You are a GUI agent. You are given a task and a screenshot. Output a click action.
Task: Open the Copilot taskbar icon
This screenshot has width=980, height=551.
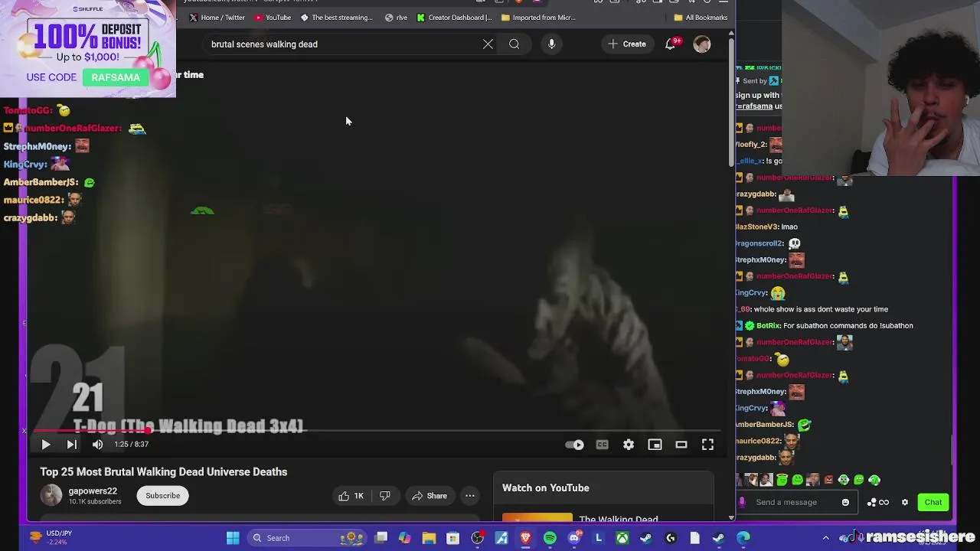[405, 538]
